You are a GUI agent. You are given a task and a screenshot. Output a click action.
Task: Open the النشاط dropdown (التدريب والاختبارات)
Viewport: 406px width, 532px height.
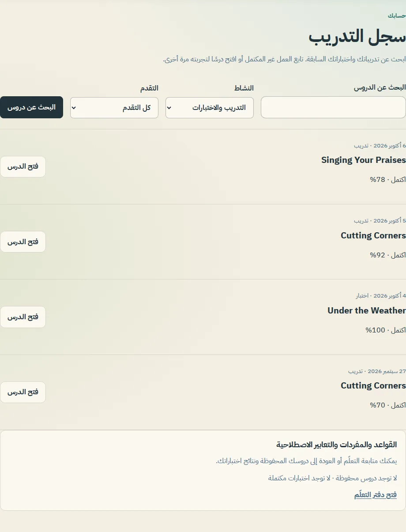click(x=210, y=108)
